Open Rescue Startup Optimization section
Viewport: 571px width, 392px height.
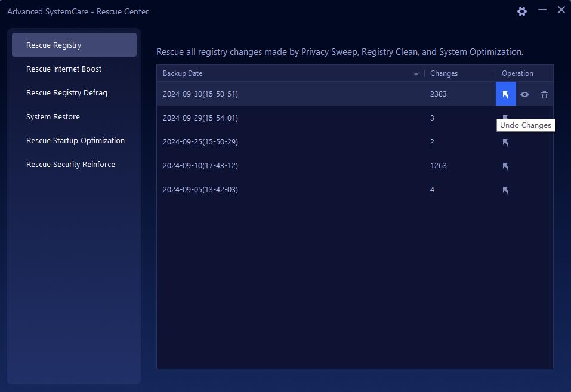click(75, 141)
